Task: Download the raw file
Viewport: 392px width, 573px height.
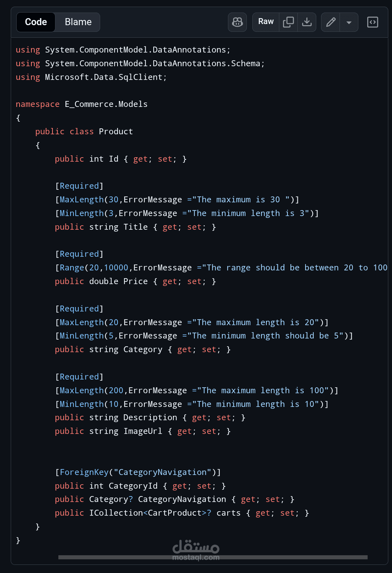Action: click(307, 22)
